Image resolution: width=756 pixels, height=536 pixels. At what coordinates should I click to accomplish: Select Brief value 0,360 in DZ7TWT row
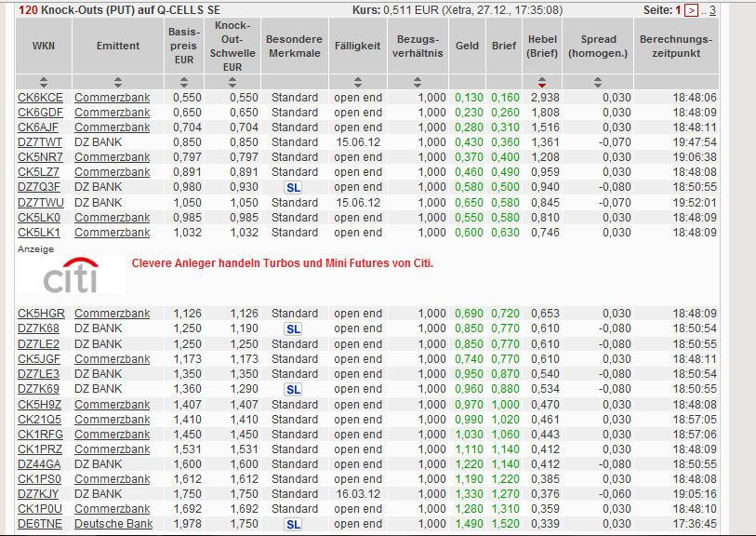coord(505,142)
